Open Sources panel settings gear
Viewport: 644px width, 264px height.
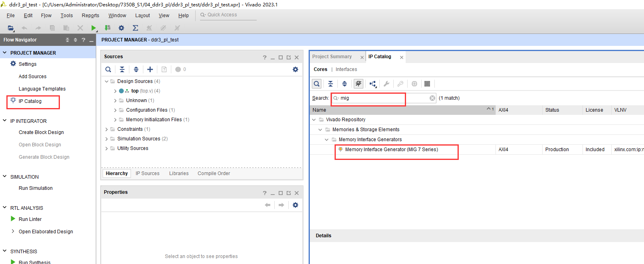(x=295, y=69)
